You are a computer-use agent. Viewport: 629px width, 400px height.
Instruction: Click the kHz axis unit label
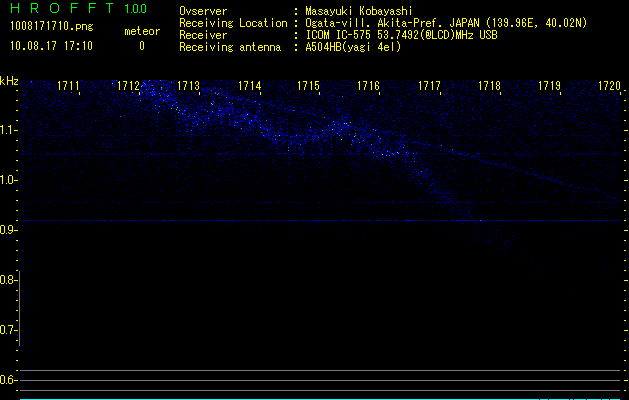pos(9,81)
